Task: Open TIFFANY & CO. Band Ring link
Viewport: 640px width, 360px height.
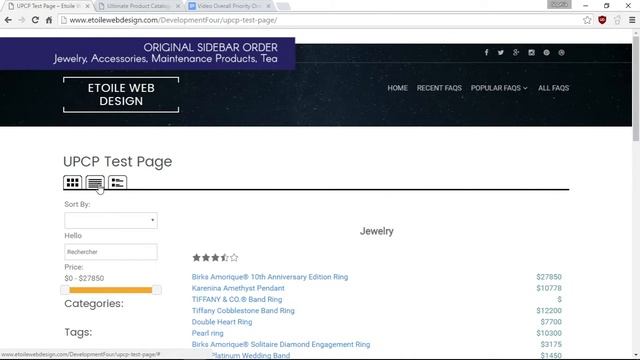Action: pyautogui.click(x=237, y=299)
